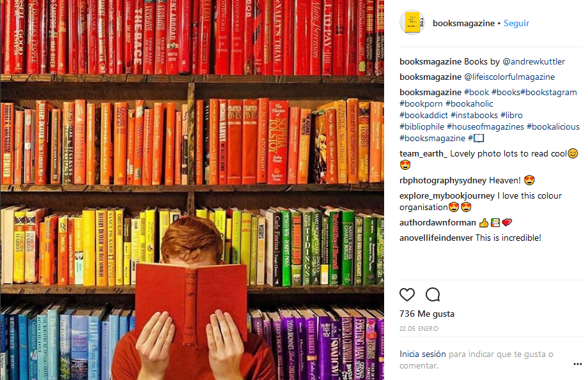Open the #bookaholic hashtag
Viewport: 588px width, 380px height.
tap(469, 104)
